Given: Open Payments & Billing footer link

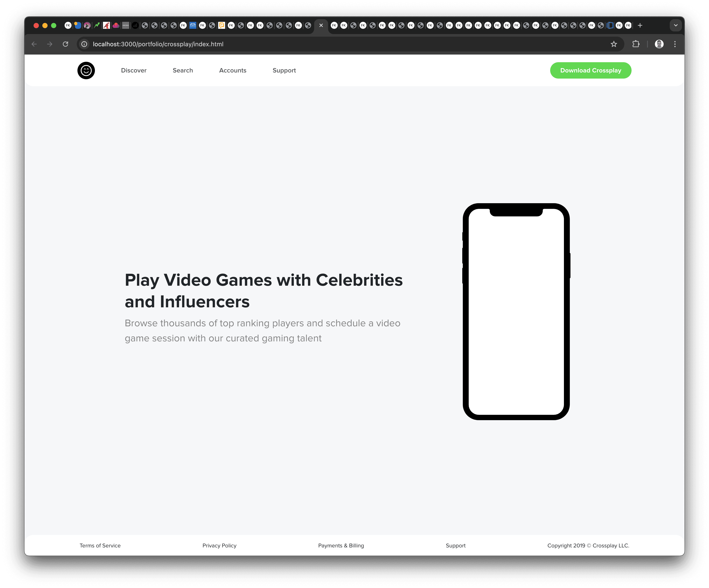Looking at the screenshot, I should point(341,545).
